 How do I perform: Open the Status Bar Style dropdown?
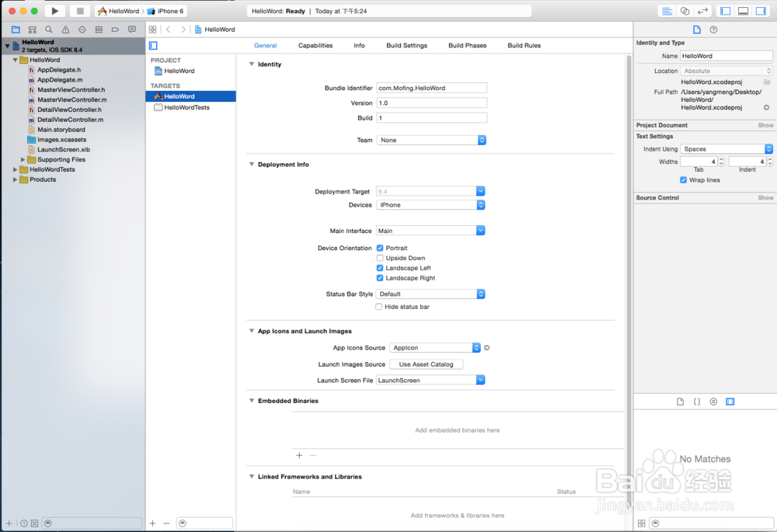(x=430, y=294)
